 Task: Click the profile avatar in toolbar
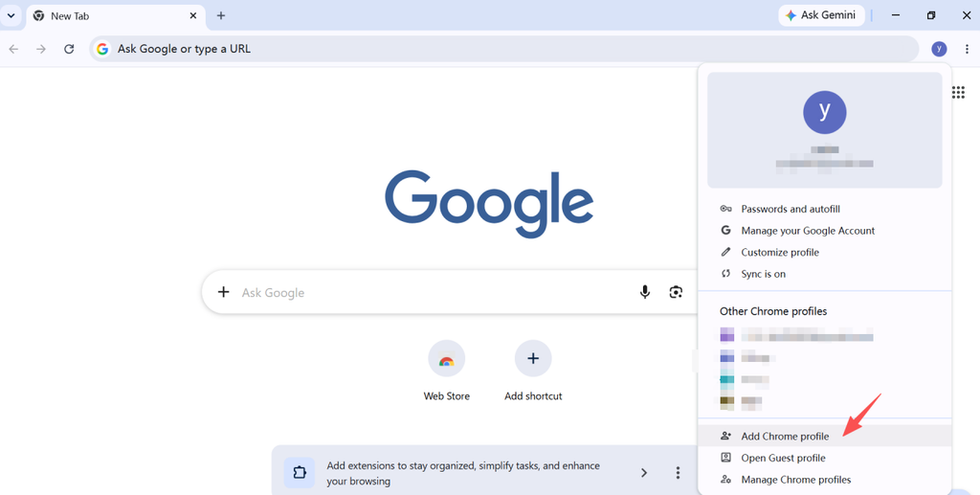pyautogui.click(x=939, y=49)
